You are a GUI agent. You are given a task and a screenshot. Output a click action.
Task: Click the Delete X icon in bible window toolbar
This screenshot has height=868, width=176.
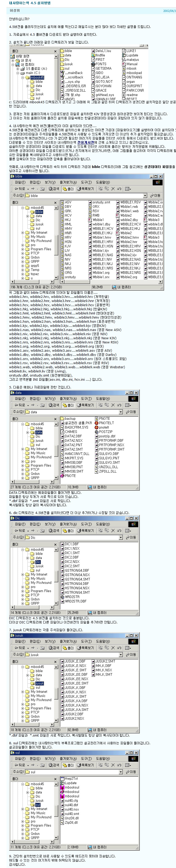113,189
